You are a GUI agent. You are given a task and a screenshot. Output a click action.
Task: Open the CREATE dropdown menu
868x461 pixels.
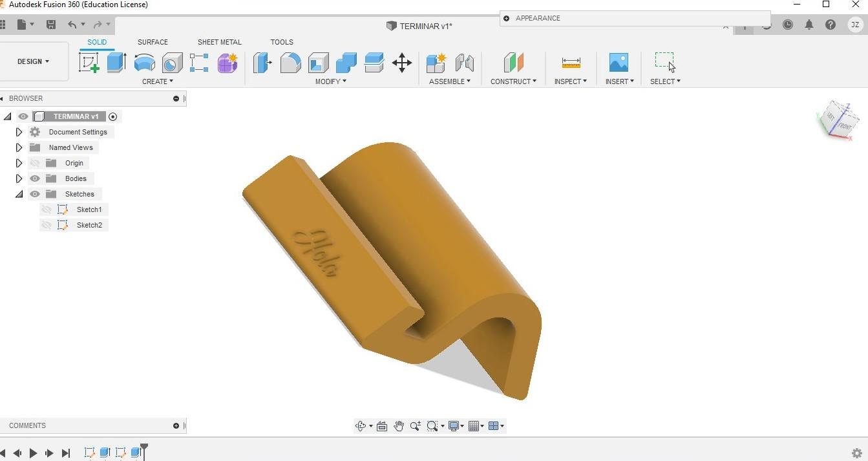tap(158, 81)
